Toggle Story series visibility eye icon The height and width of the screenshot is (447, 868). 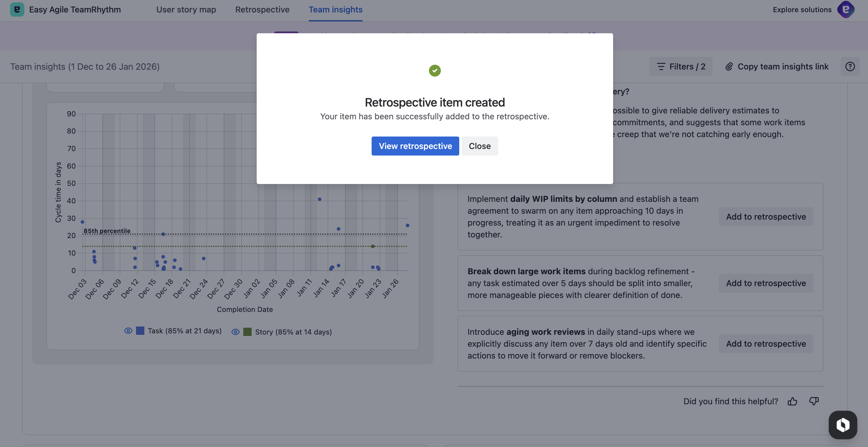236,332
